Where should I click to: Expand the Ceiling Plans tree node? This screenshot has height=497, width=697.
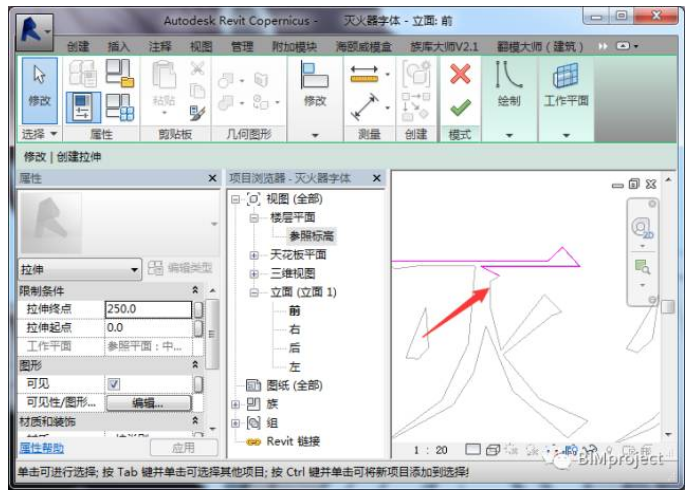254,255
